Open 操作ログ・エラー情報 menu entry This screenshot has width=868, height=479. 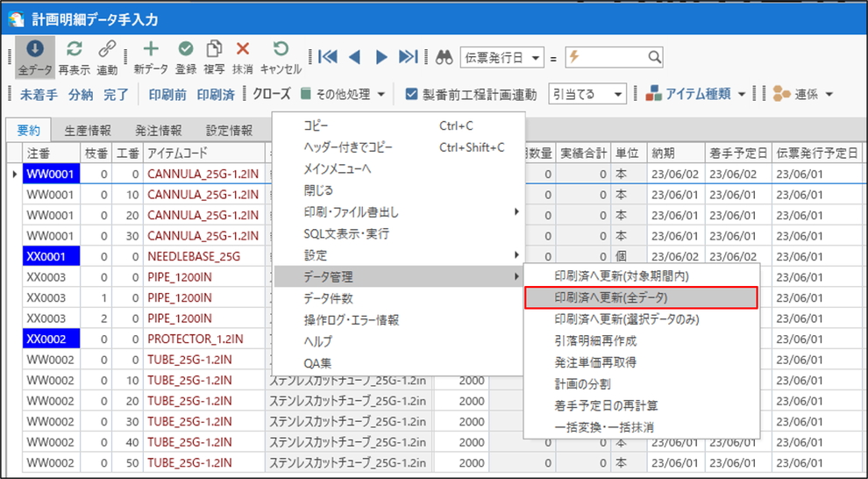(399, 320)
